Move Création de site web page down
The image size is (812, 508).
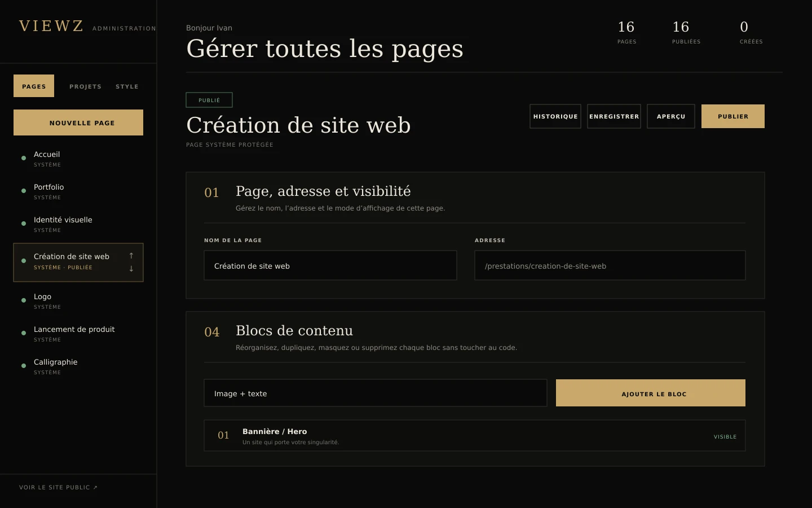click(x=131, y=269)
